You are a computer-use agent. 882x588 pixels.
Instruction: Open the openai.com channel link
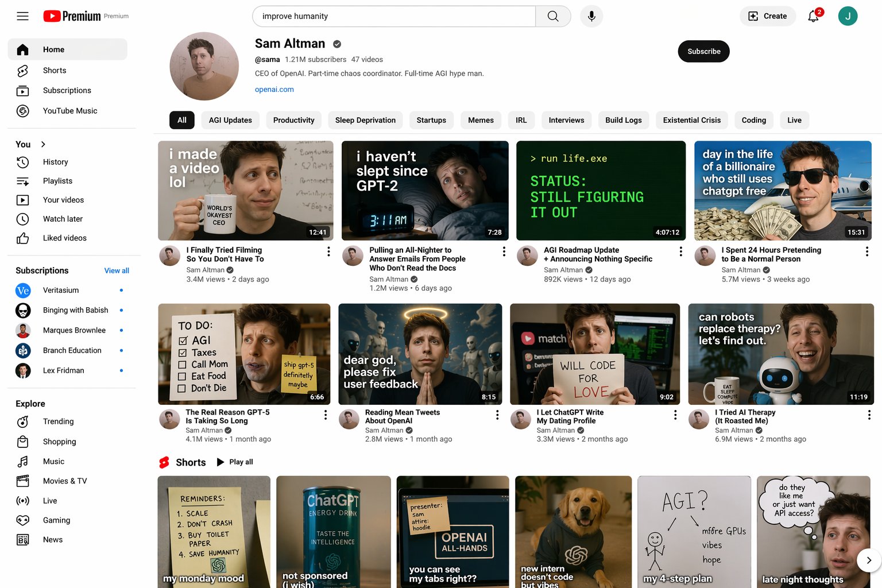274,90
